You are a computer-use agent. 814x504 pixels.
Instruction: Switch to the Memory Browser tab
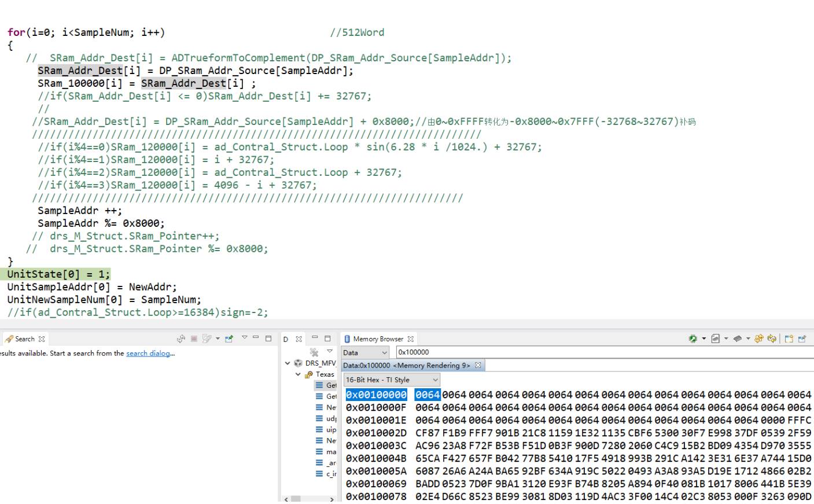(x=377, y=339)
